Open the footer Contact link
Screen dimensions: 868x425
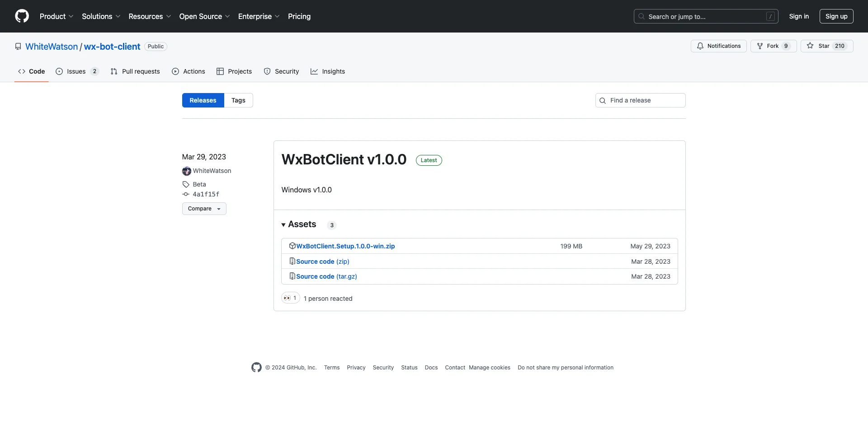(x=455, y=368)
